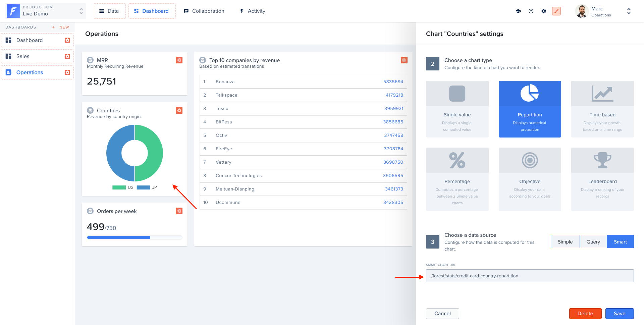Select Query data source mode

593,241
